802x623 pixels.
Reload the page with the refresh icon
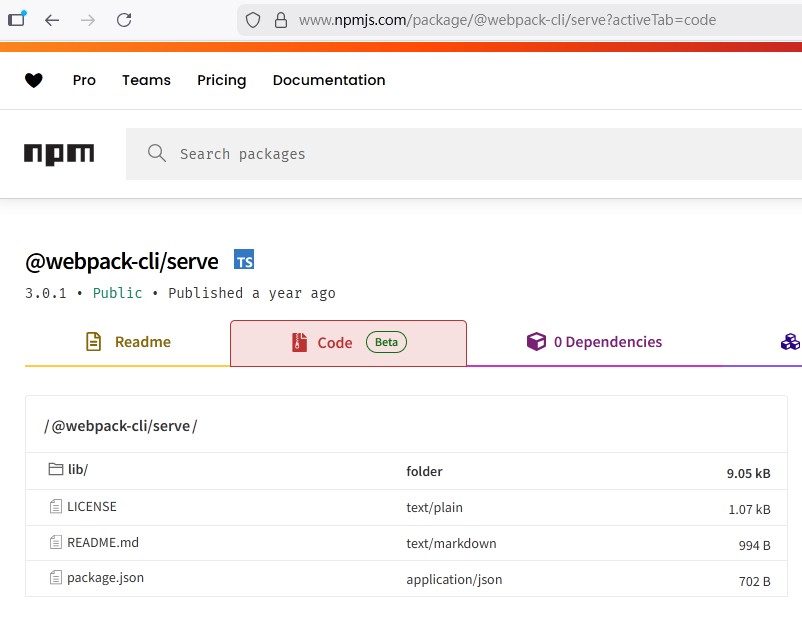coord(124,20)
